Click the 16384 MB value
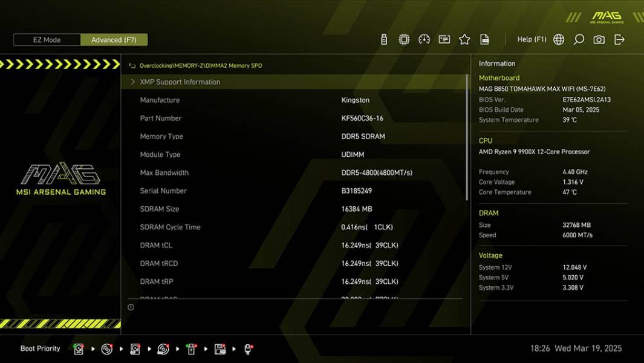 pos(357,209)
